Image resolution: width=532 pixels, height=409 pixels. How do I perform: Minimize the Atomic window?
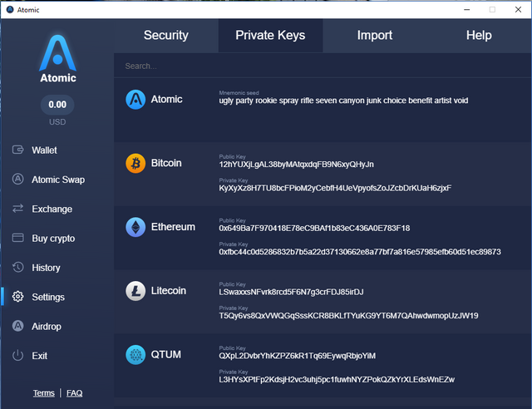[467, 9]
